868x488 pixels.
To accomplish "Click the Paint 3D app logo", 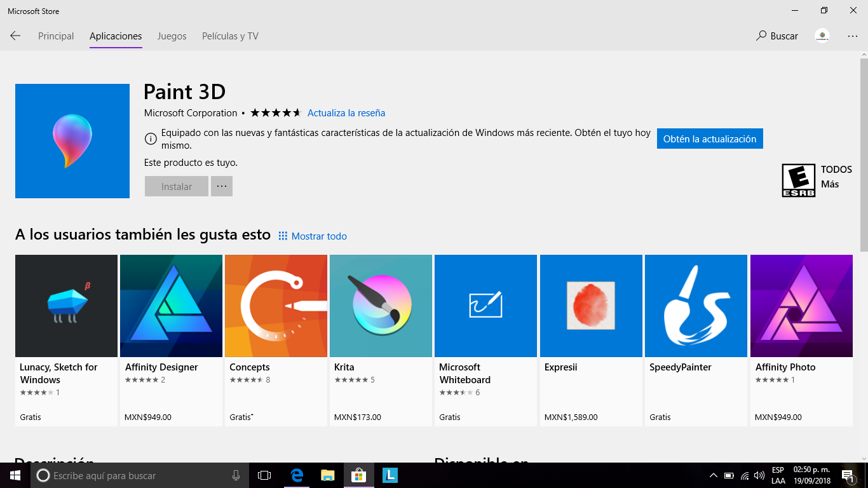I will coord(72,141).
